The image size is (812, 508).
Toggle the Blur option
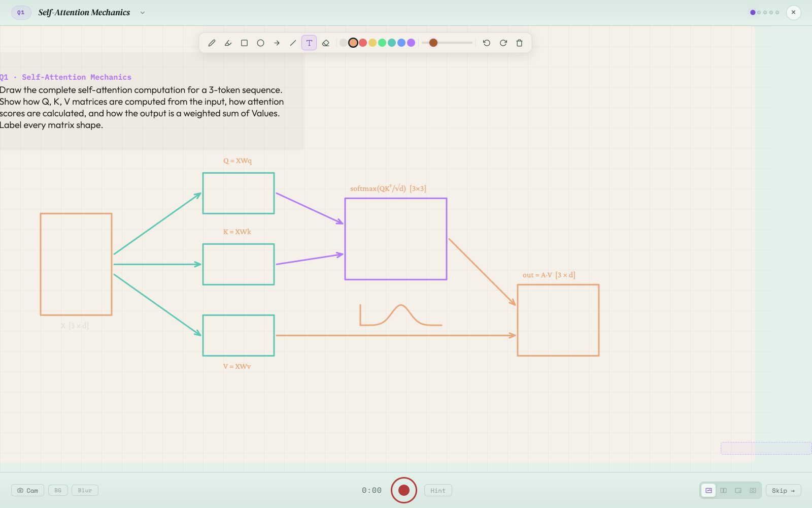click(85, 490)
